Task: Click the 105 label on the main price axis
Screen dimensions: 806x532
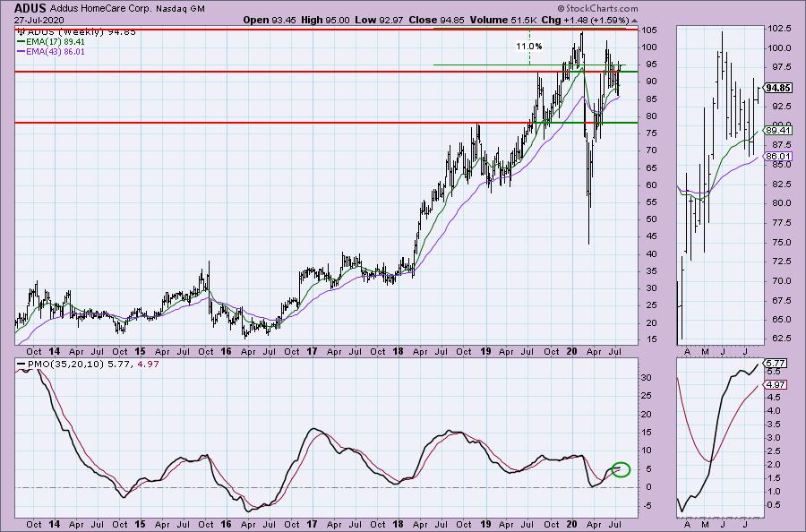Action: click(648, 30)
